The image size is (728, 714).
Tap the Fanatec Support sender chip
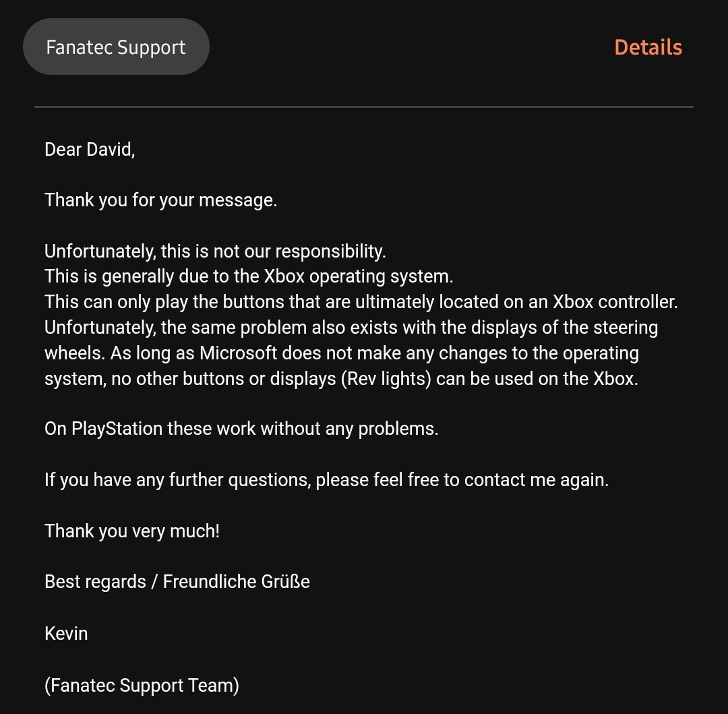coord(116,47)
